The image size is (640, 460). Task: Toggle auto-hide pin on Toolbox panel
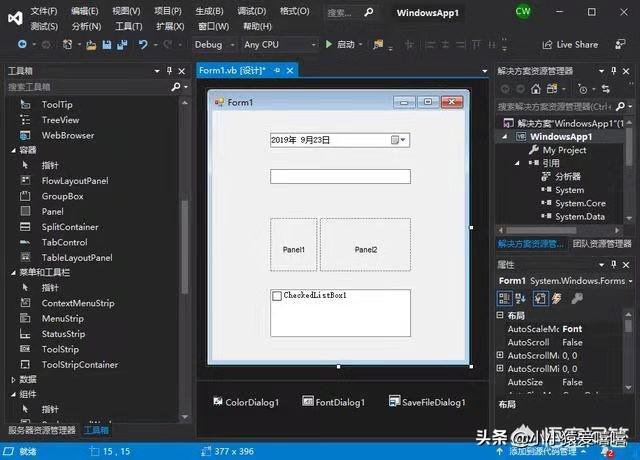pos(169,71)
